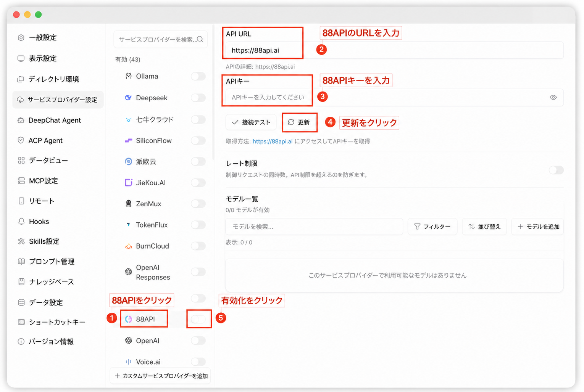584x392 pixels.
Task: Click the ACP Agent shield icon
Action: [x=21, y=140]
